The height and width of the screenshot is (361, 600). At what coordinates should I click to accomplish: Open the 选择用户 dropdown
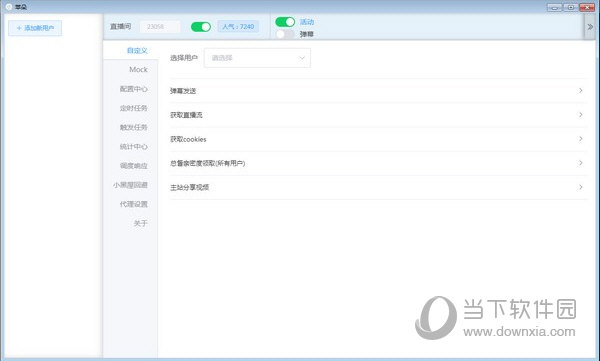tap(257, 58)
